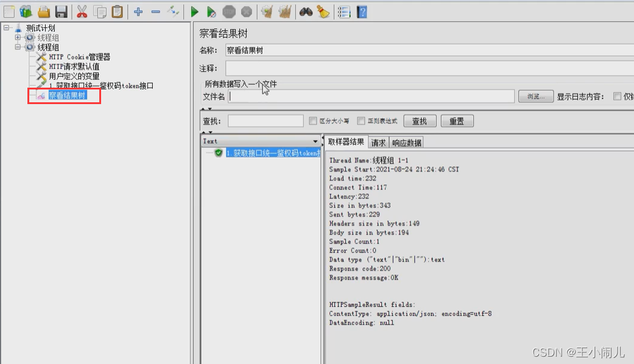Viewport: 634px width, 364px height.
Task: Click the Shutdown test icon
Action: (246, 12)
